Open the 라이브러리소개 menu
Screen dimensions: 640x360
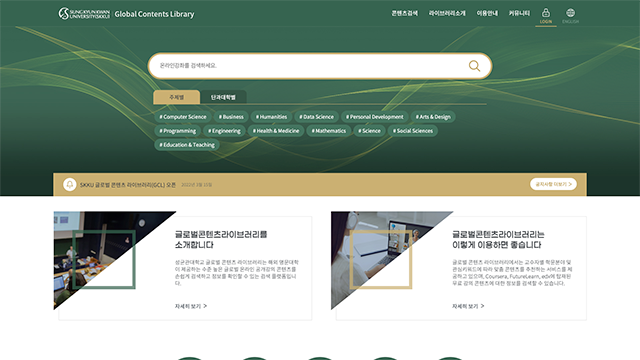(447, 13)
